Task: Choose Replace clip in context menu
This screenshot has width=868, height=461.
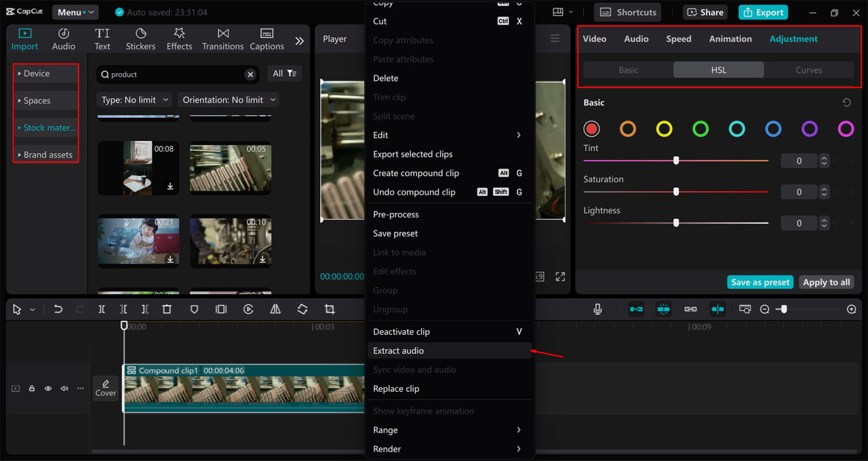Action: point(450,388)
